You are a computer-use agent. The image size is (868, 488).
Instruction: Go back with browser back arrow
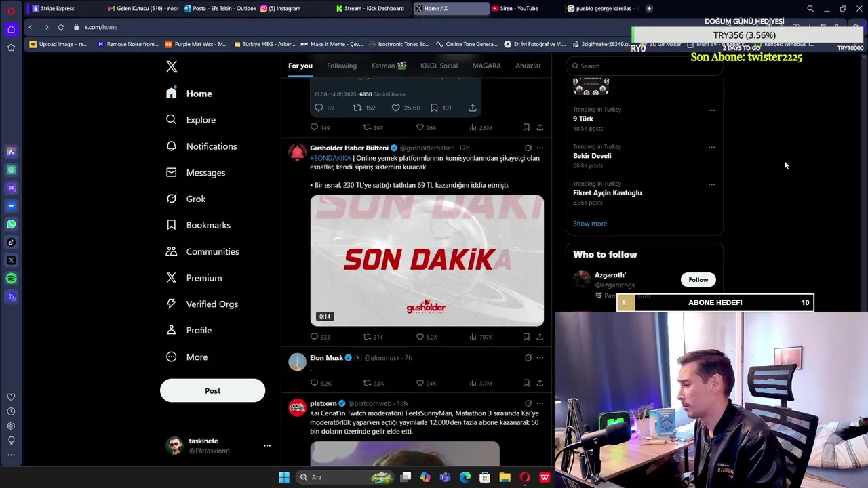[x=31, y=27]
